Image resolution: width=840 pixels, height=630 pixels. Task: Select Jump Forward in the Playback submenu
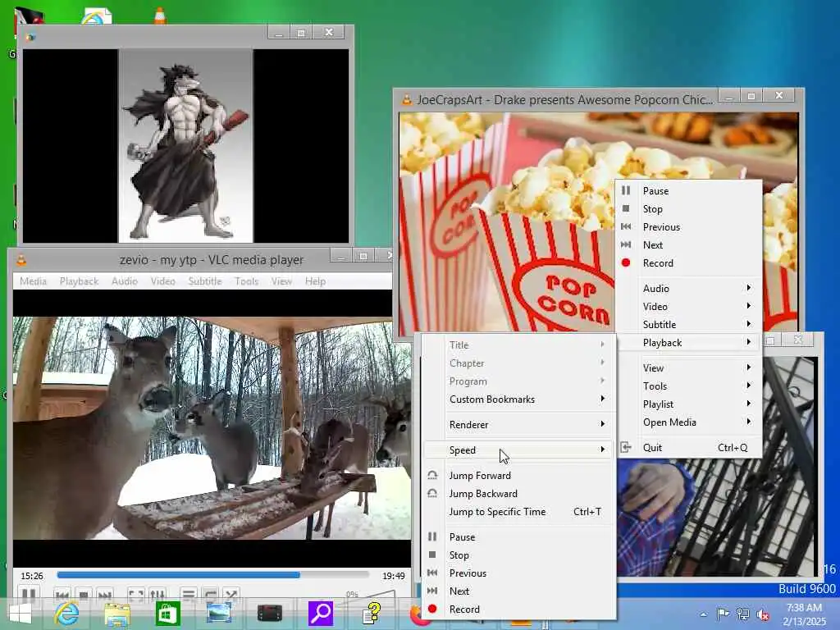pos(518,475)
